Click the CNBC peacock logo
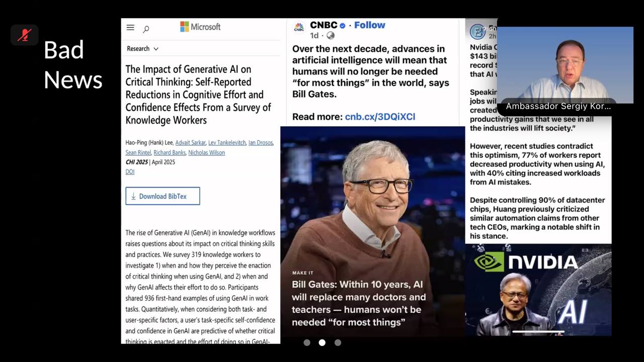Viewport: 644px width, 362px height. click(x=299, y=28)
